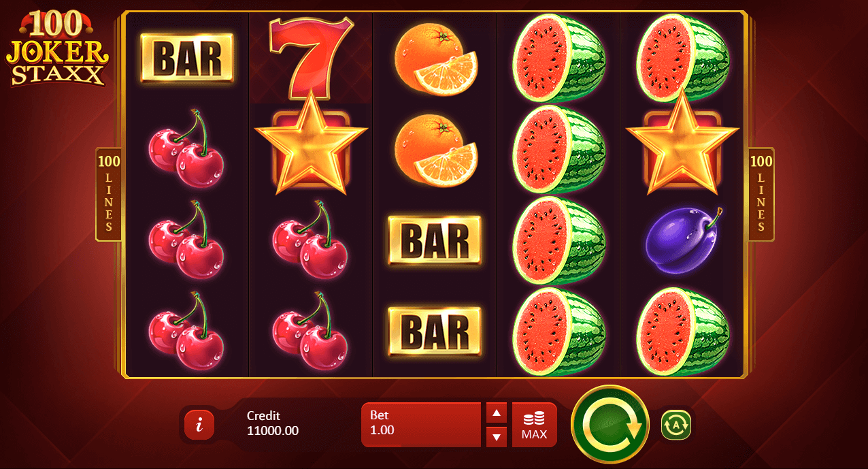The image size is (868, 469).
Task: Click the top watermelon on fourth reel
Action: (559, 58)
